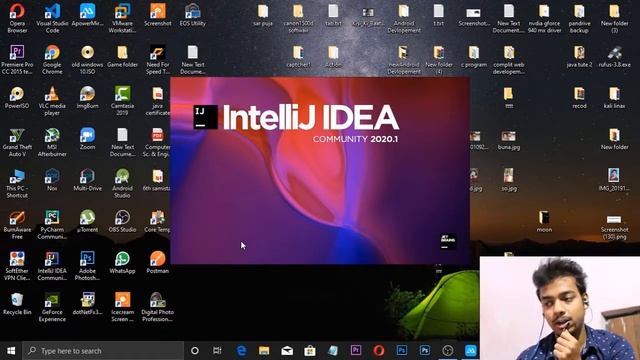
Task: Select the sar puja folder
Action: (263, 15)
